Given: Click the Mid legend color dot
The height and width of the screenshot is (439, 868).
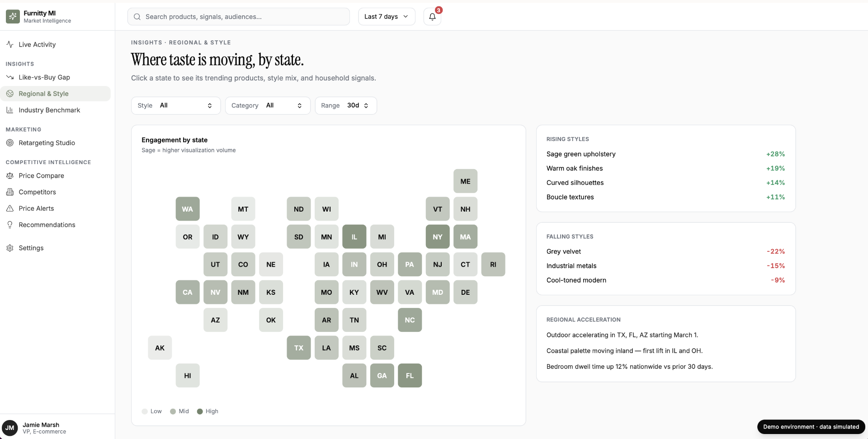Looking at the screenshot, I should (173, 411).
